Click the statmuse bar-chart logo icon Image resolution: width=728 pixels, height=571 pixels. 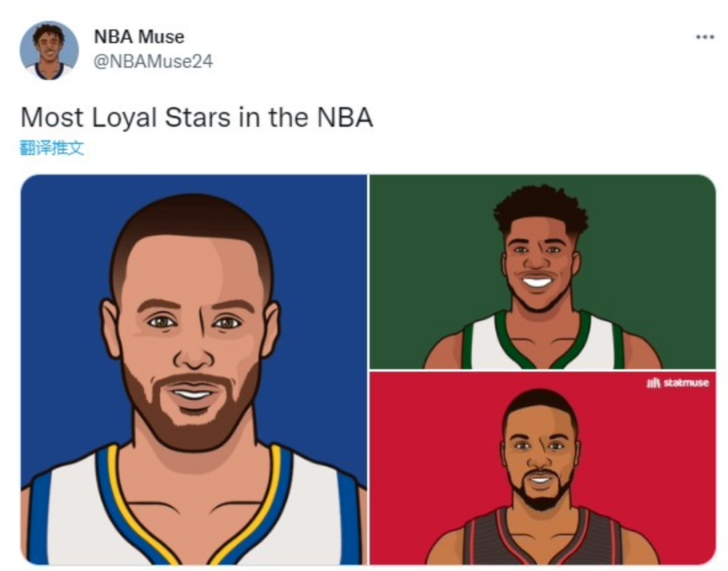pyautogui.click(x=654, y=383)
